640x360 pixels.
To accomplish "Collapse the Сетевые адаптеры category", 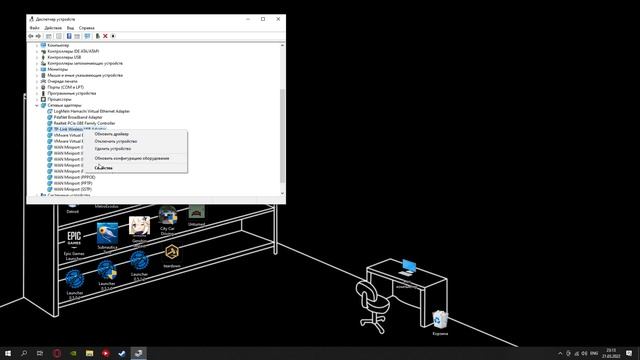I will point(37,105).
